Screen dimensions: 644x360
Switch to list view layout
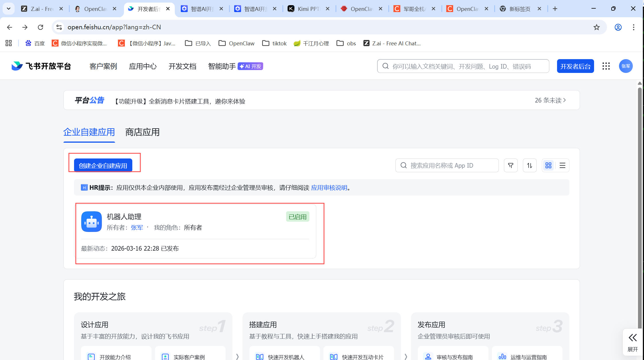pyautogui.click(x=562, y=165)
